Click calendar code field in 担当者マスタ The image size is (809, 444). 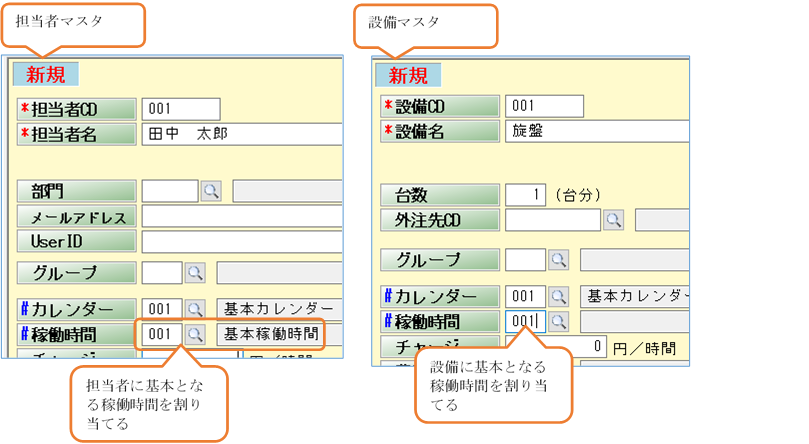[162, 309]
